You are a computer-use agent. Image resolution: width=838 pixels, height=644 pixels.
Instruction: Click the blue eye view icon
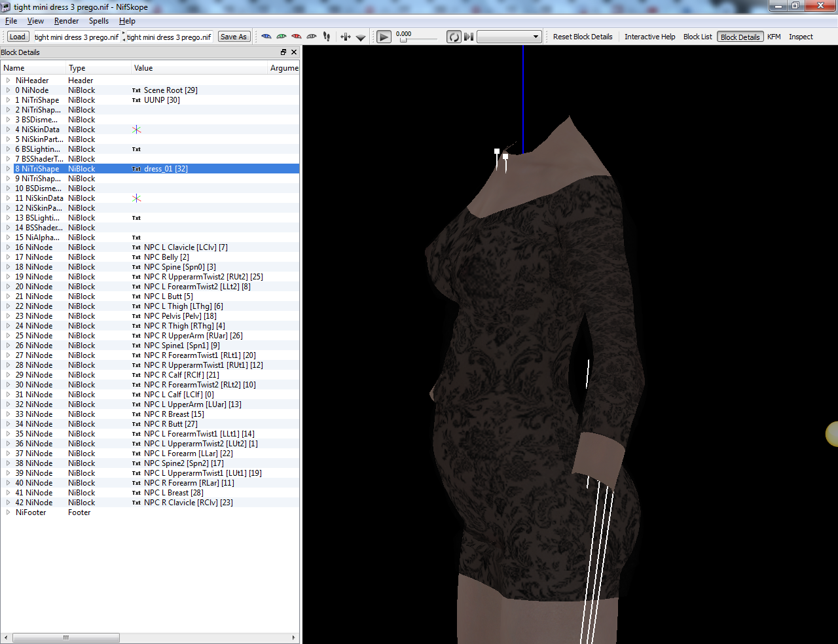tap(266, 37)
